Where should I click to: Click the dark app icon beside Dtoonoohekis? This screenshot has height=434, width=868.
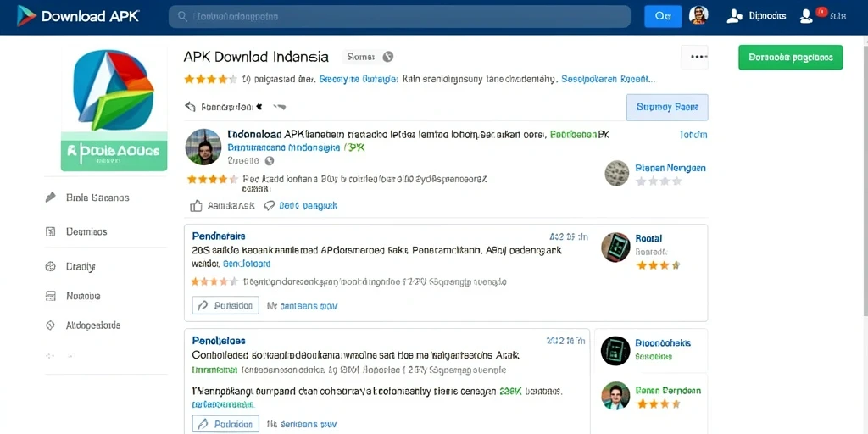point(615,350)
